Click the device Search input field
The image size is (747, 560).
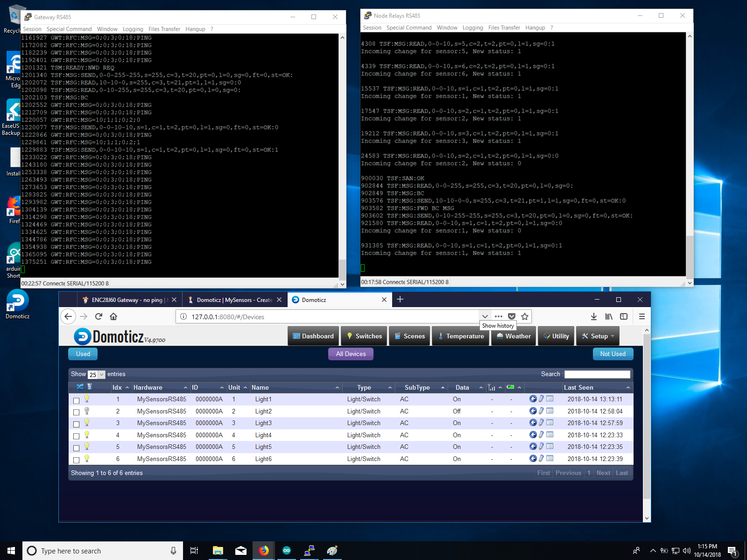[597, 374]
